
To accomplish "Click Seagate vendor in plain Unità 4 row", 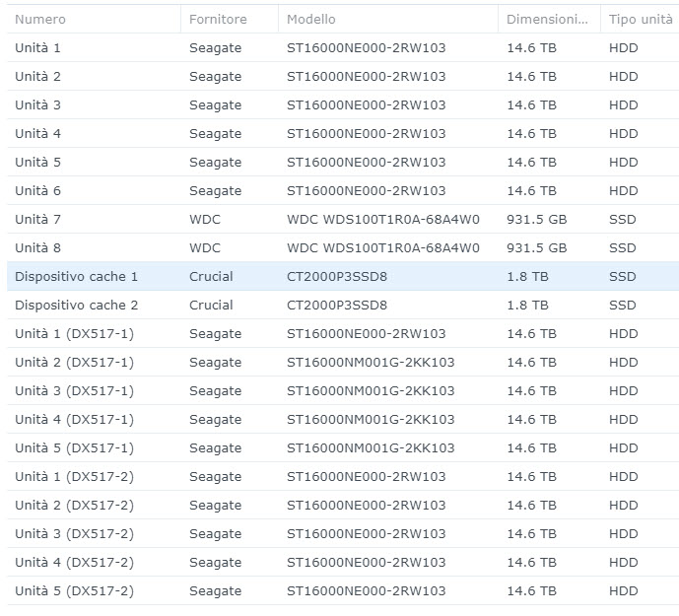I will [215, 133].
